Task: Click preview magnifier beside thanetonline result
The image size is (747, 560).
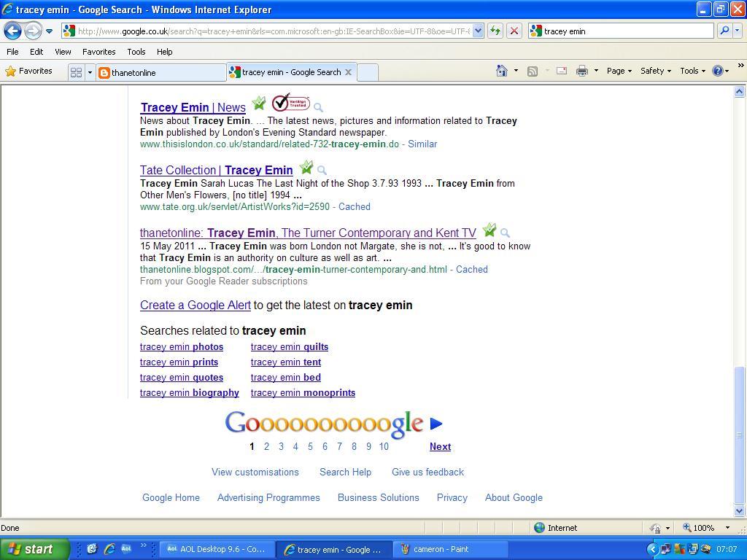Action: [x=505, y=233]
